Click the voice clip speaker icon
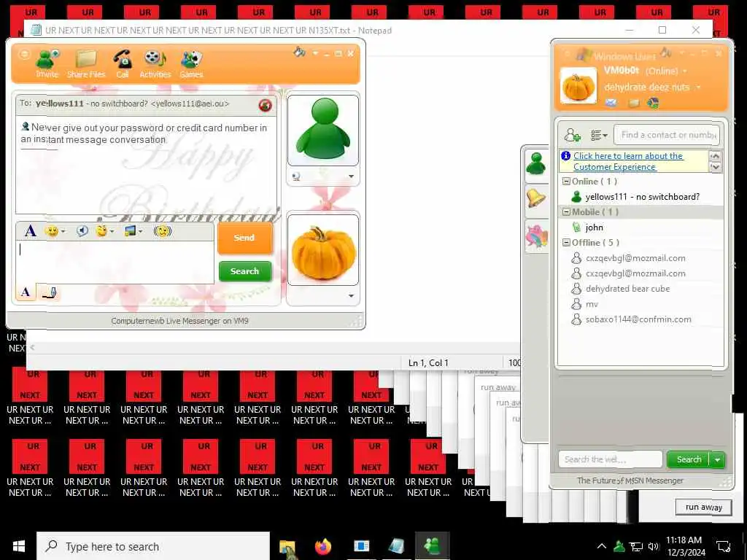The image size is (747, 560). pos(82,231)
